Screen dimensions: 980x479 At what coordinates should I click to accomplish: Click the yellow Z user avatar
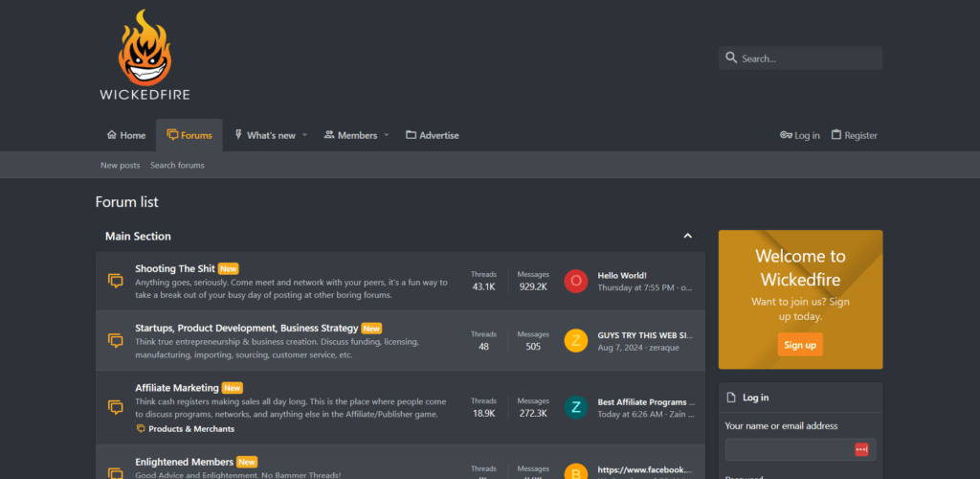tap(576, 341)
